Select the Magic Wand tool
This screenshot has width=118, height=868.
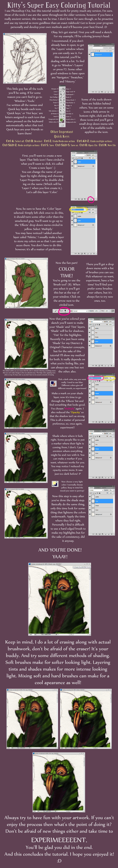click(64, 92)
